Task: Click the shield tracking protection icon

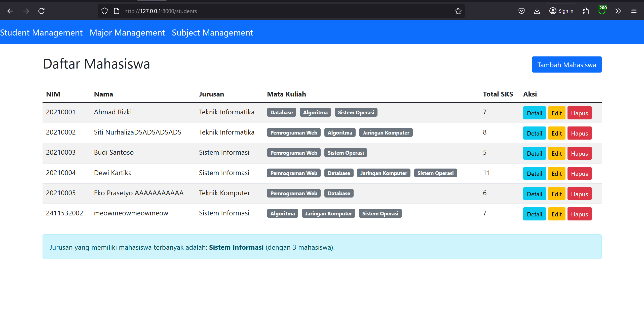Action: coord(104,11)
